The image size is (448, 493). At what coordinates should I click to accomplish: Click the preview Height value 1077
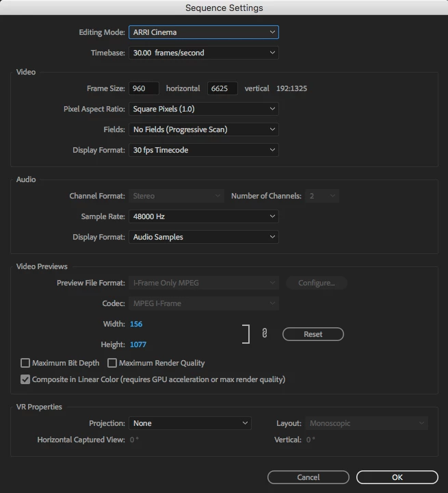tap(138, 344)
